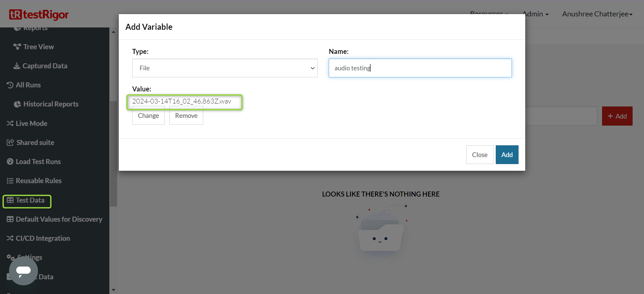This screenshot has width=644, height=294.
Task: Click the Captured Data download icon
Action: (16, 66)
